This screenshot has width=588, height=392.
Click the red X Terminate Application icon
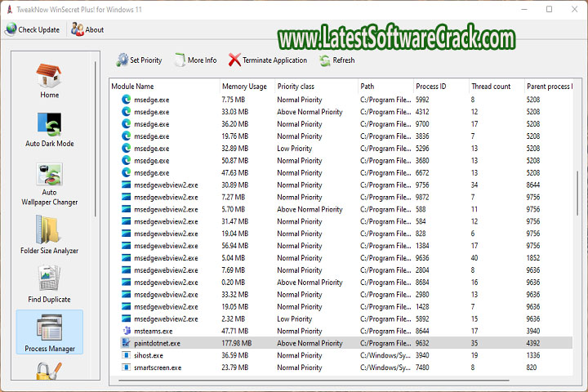[234, 60]
